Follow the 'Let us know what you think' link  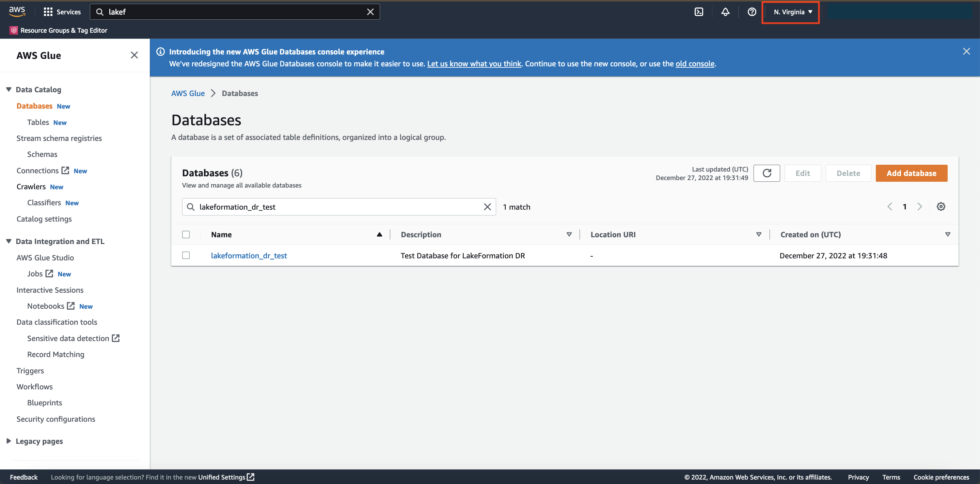[x=474, y=64]
